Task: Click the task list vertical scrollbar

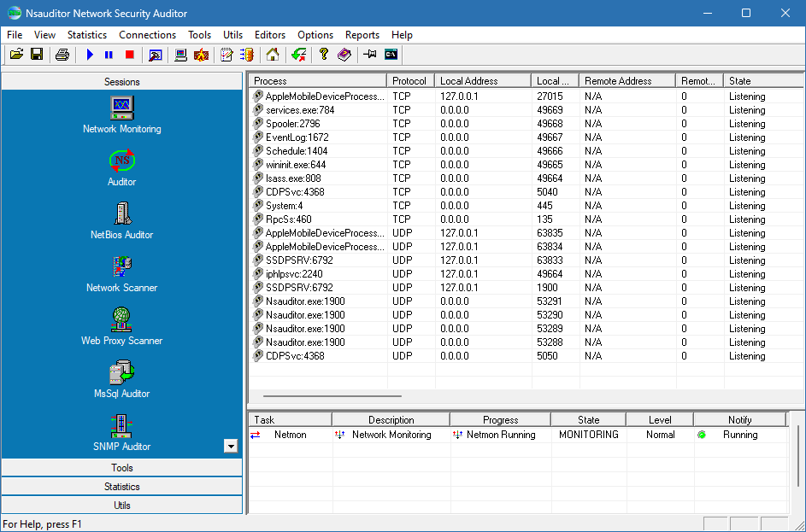Action: coord(797,456)
